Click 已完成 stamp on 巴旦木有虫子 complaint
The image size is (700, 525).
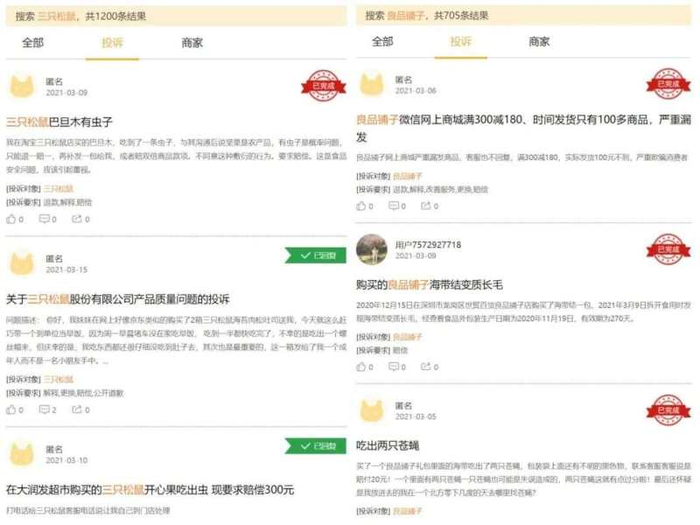tap(324, 85)
